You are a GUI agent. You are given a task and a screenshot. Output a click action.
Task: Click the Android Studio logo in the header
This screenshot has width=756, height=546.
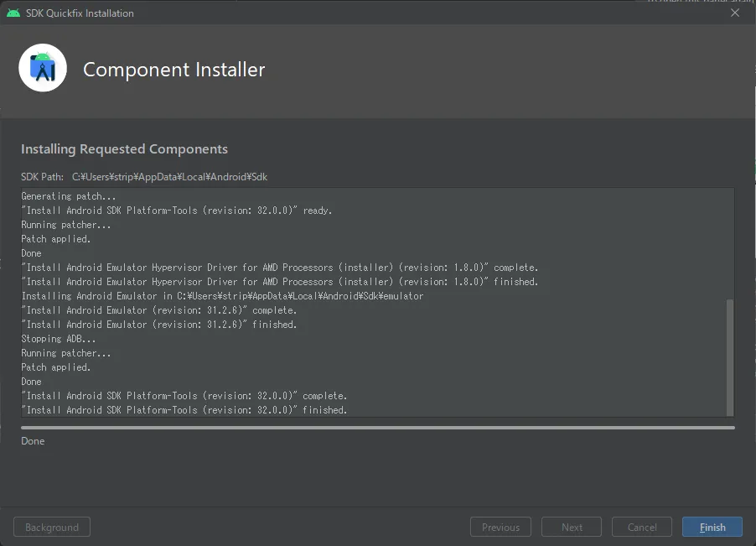point(43,69)
